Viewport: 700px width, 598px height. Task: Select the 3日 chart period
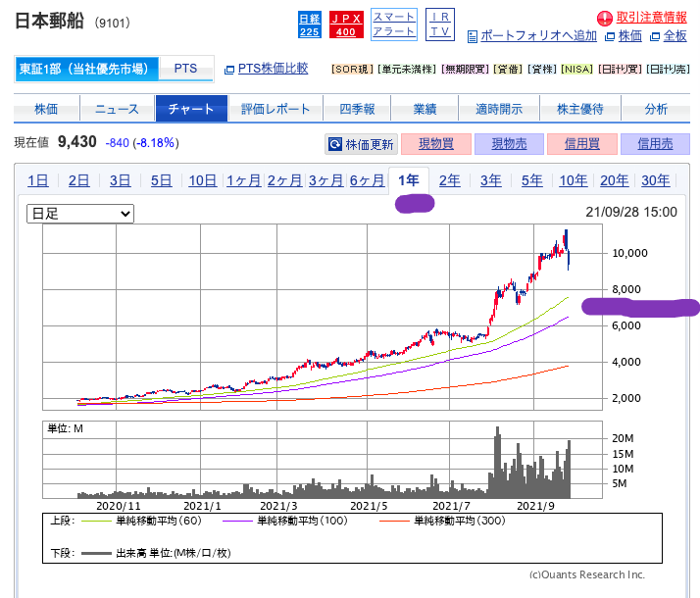(121, 180)
